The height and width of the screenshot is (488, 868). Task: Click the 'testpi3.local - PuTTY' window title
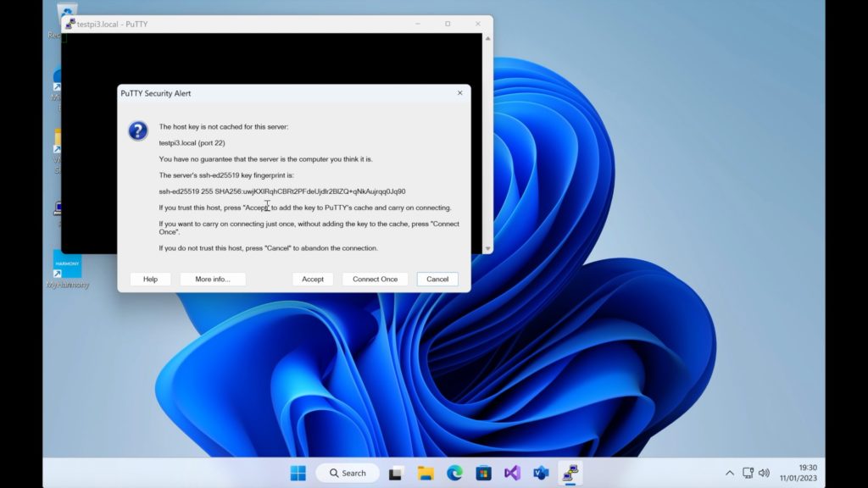click(113, 25)
